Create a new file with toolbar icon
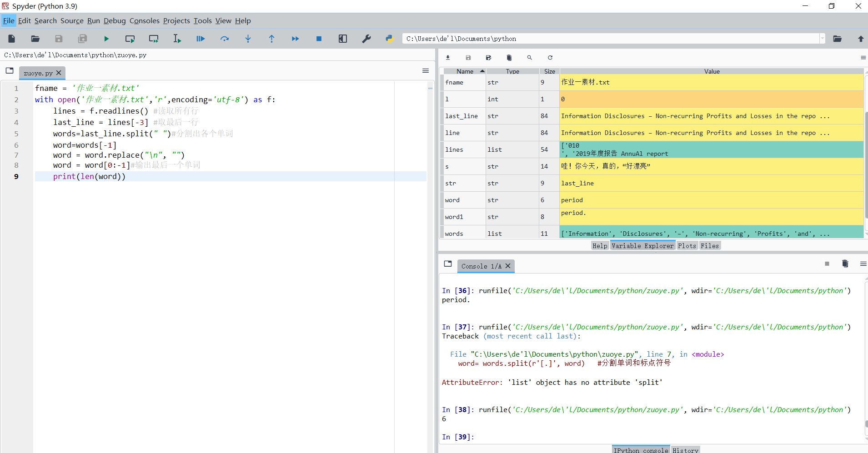 click(12, 39)
